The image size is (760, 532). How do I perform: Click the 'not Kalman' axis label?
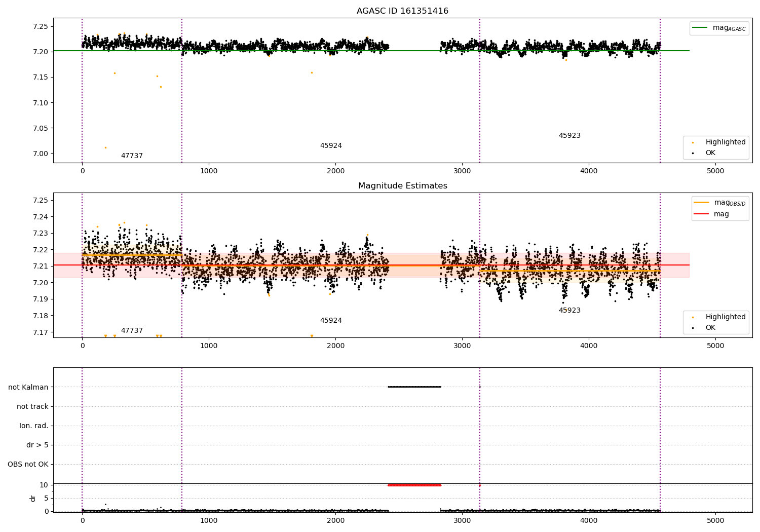pos(28,387)
